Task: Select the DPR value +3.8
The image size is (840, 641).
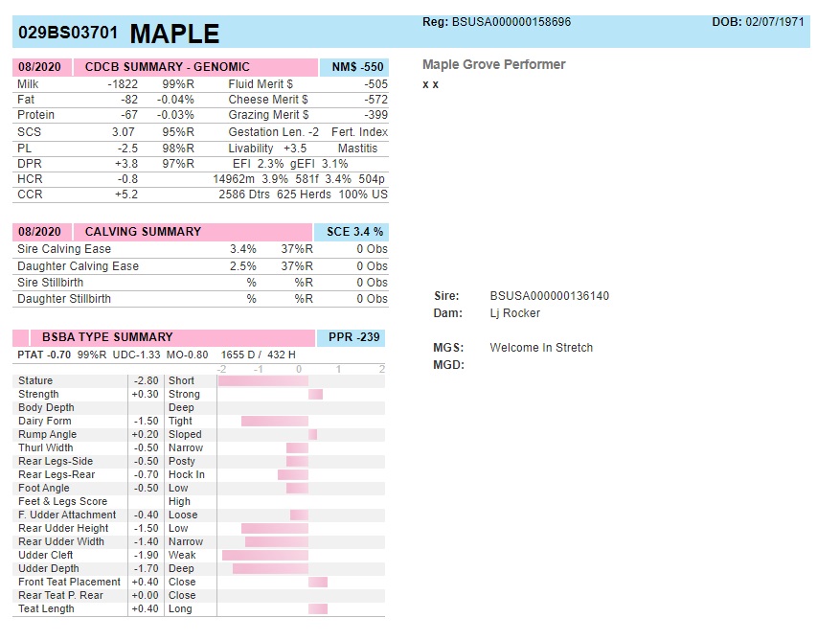Action: tap(126, 164)
